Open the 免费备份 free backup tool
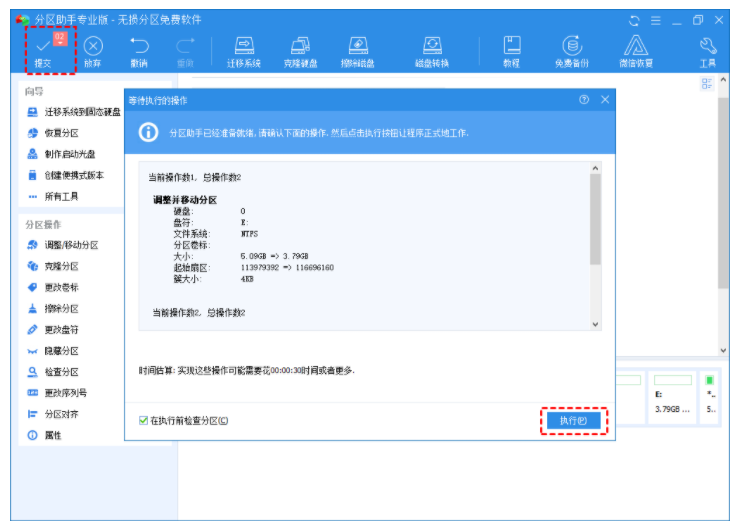The width and height of the screenshot is (735, 527). click(572, 50)
